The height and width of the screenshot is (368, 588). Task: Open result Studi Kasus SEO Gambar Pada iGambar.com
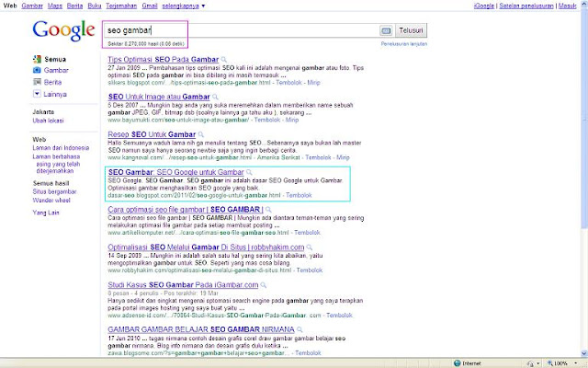point(183,285)
